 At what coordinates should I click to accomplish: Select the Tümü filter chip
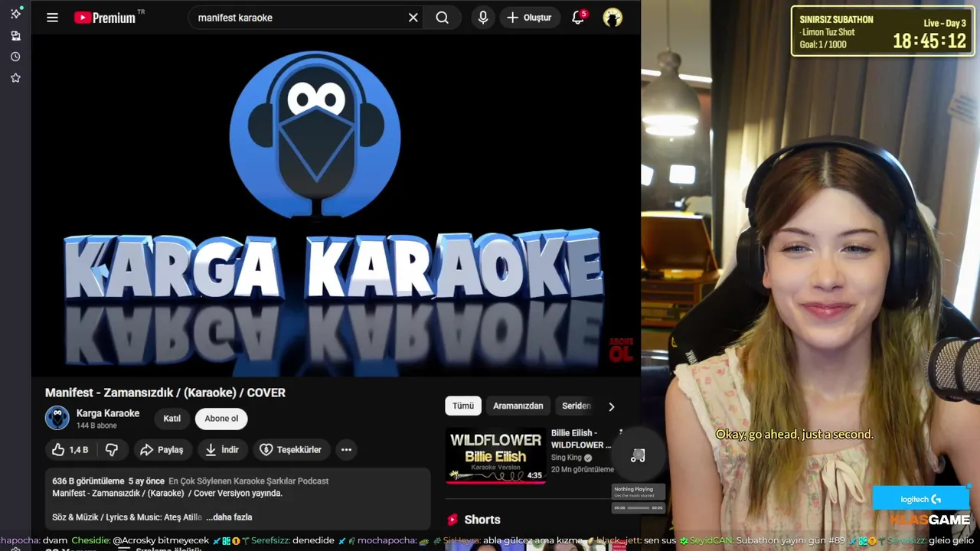tap(463, 406)
